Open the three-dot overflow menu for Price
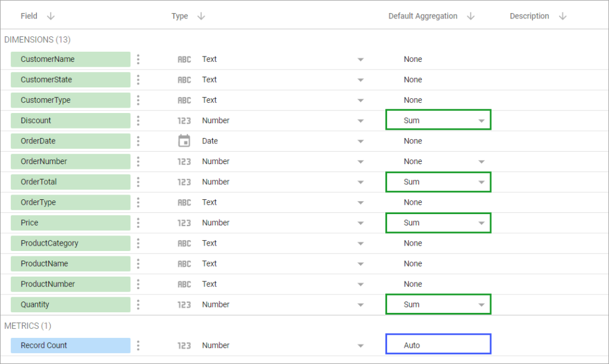Screen dimensions: 609x364 (138, 222)
